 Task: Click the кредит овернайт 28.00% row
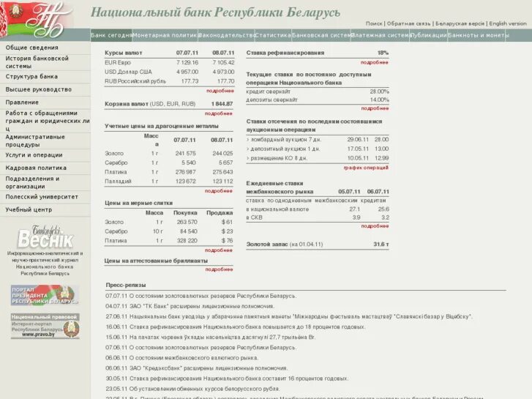coord(318,92)
